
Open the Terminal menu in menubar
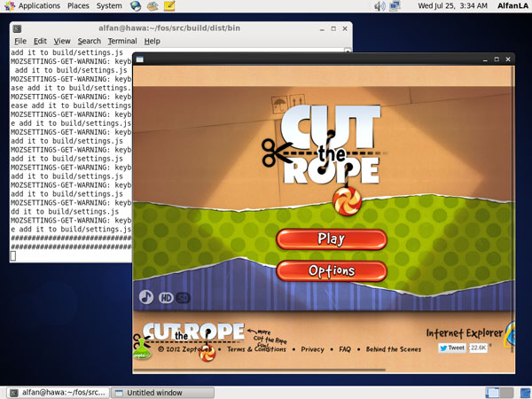122,41
